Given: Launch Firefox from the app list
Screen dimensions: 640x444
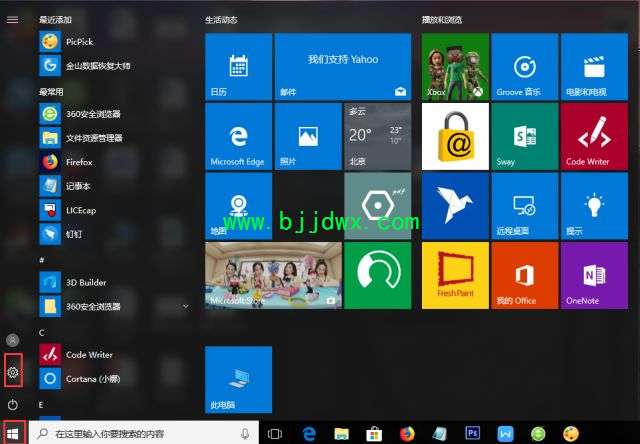Looking at the screenshot, I should [x=114, y=162].
